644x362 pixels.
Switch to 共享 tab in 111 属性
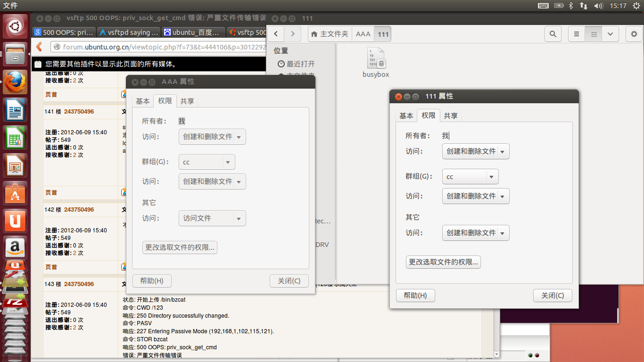451,115
